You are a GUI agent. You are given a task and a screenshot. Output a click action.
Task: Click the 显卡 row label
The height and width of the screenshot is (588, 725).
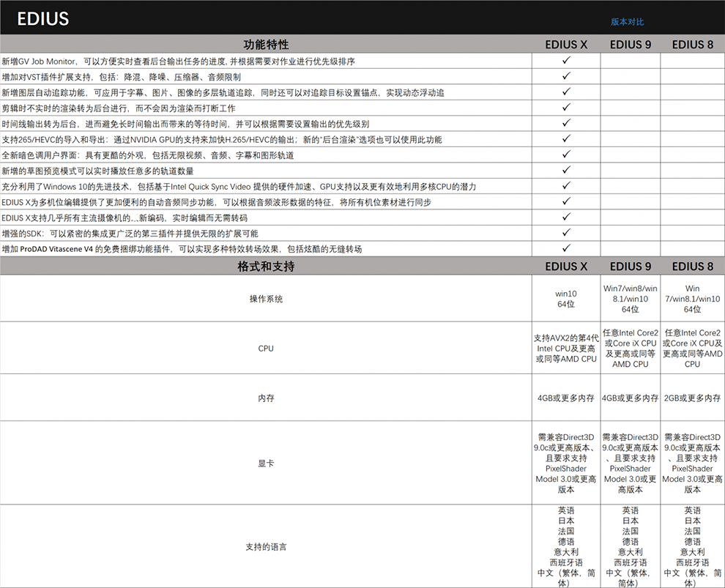pyautogui.click(x=266, y=464)
